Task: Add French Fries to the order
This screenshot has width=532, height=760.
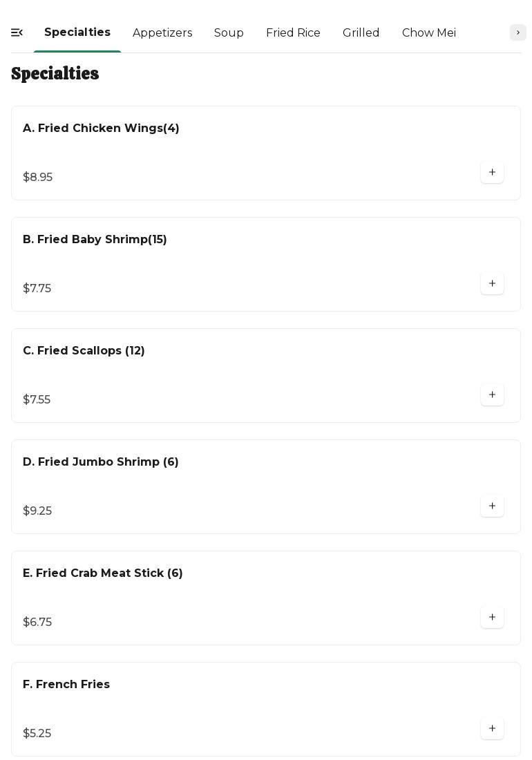Action: pyautogui.click(x=492, y=729)
